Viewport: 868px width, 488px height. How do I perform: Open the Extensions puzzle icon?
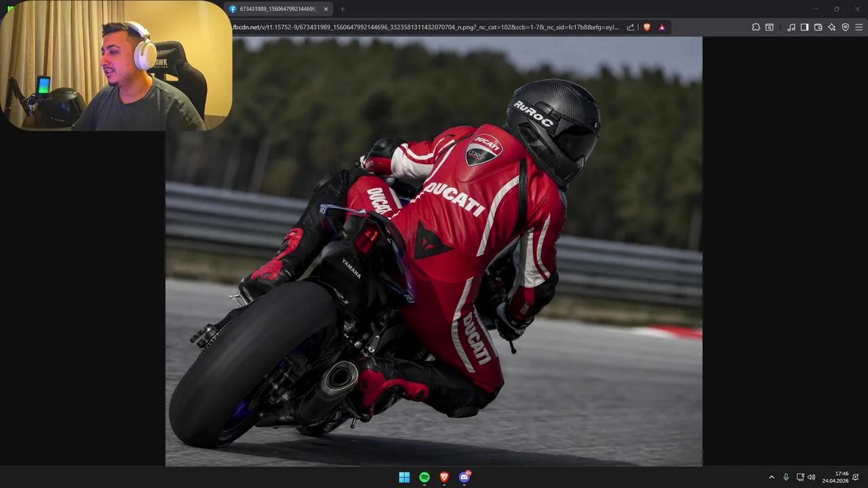tap(756, 27)
